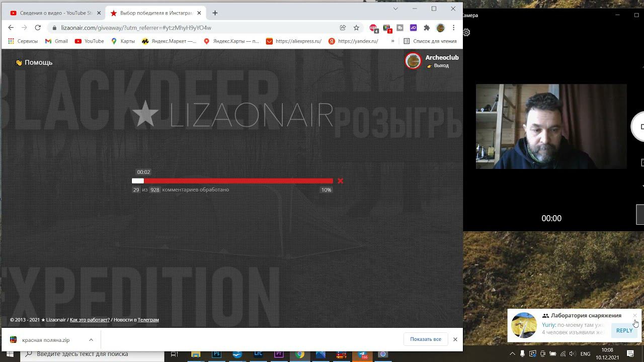Viewport: 644px width, 362px height.
Task: Open the Сервисы apps bookmark
Action: 23,41
